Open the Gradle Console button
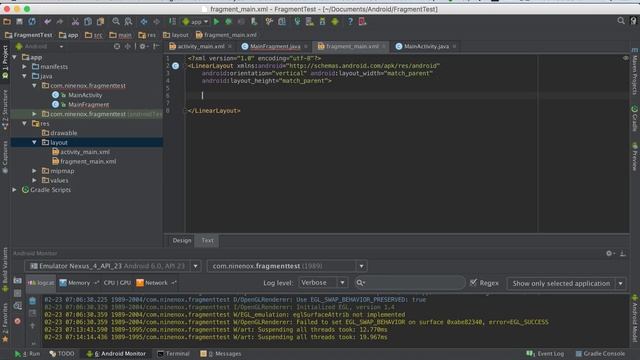Screen dimensions: 640x360 pyautogui.click(x=600, y=354)
